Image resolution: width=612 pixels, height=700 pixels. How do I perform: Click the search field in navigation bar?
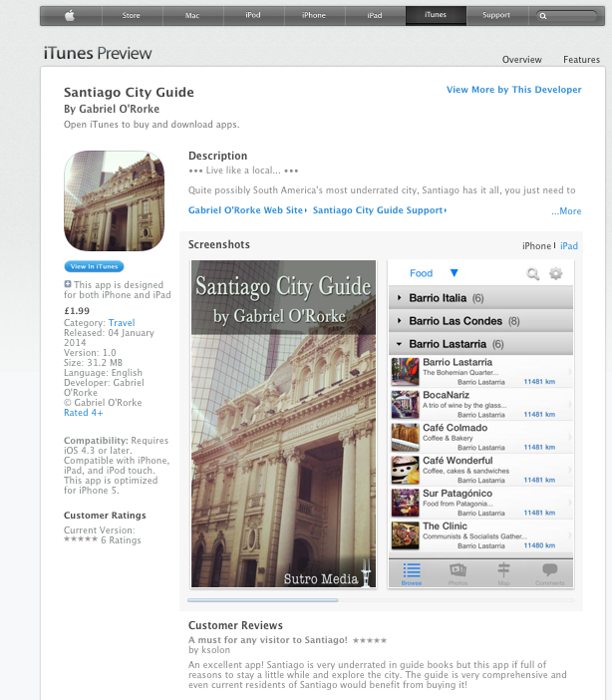(567, 16)
